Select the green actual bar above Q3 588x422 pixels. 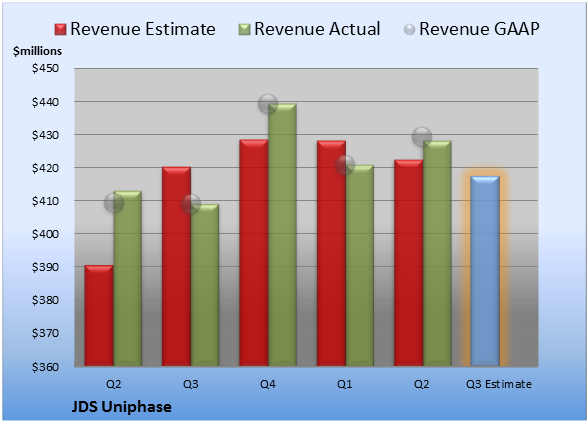[205, 285]
